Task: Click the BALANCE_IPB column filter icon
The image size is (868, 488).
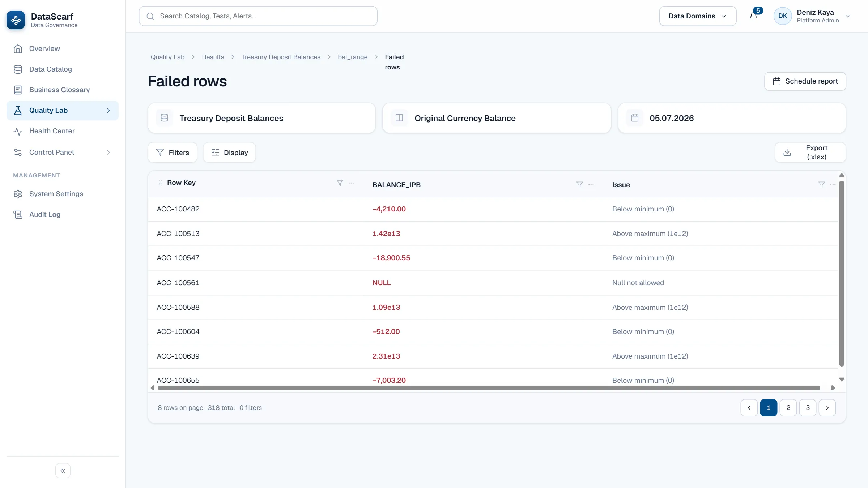Action: click(x=579, y=185)
